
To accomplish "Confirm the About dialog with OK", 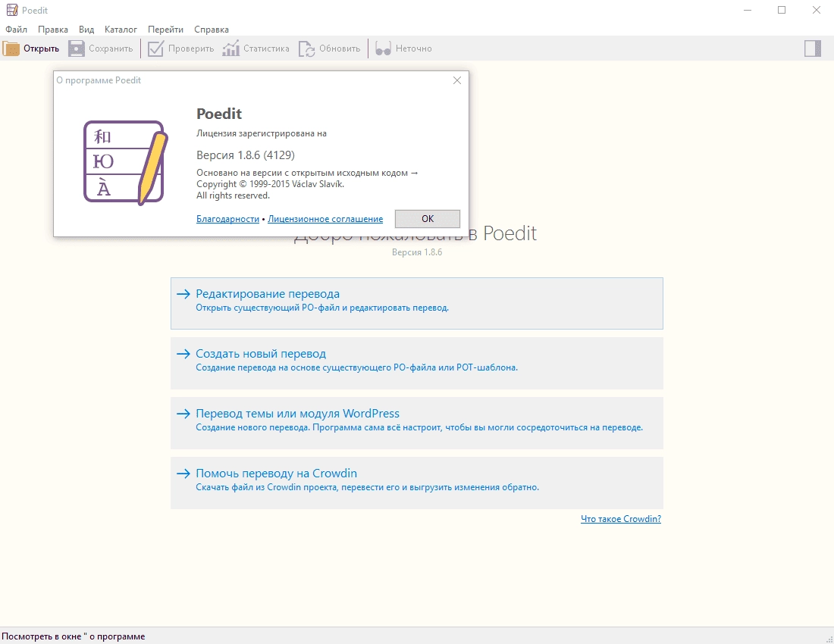I will (428, 218).
